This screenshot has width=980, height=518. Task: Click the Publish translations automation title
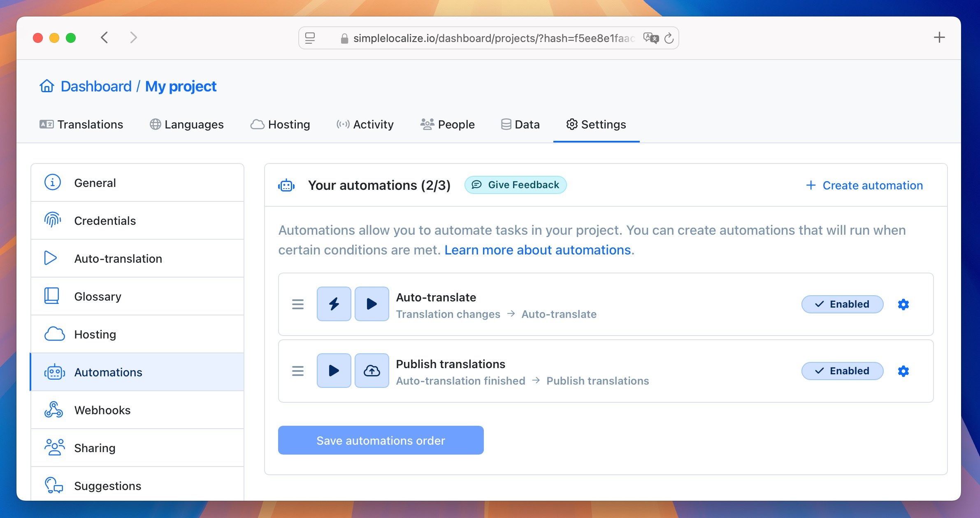click(x=451, y=364)
